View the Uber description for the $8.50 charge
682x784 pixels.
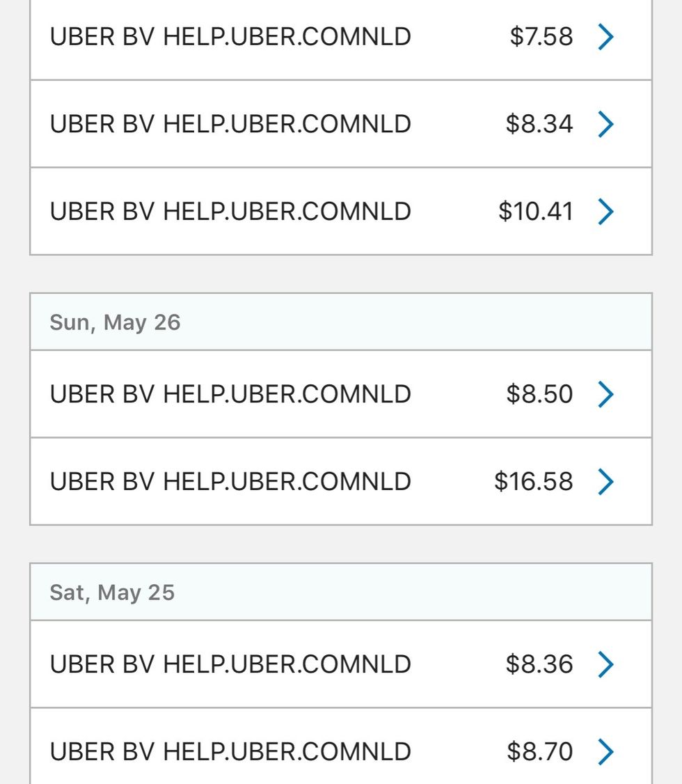(230, 394)
